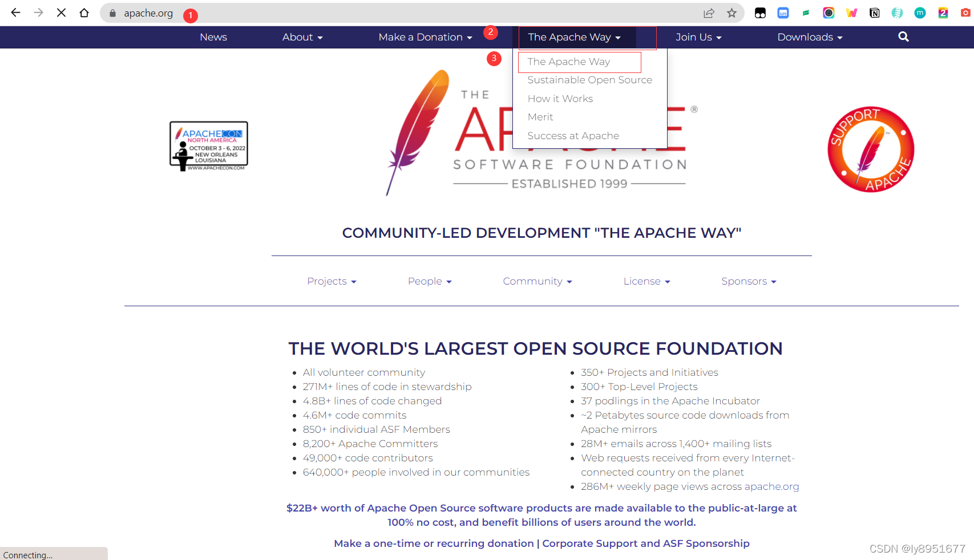Viewport: 974px width, 560px height.
Task: Open the black mask extension icon
Action: (x=760, y=13)
